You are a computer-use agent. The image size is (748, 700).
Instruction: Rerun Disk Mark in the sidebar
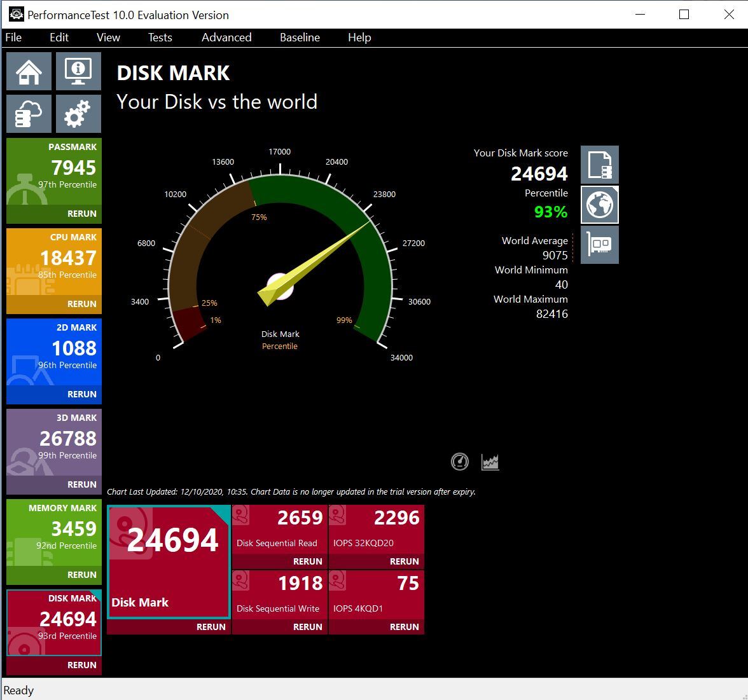(81, 665)
